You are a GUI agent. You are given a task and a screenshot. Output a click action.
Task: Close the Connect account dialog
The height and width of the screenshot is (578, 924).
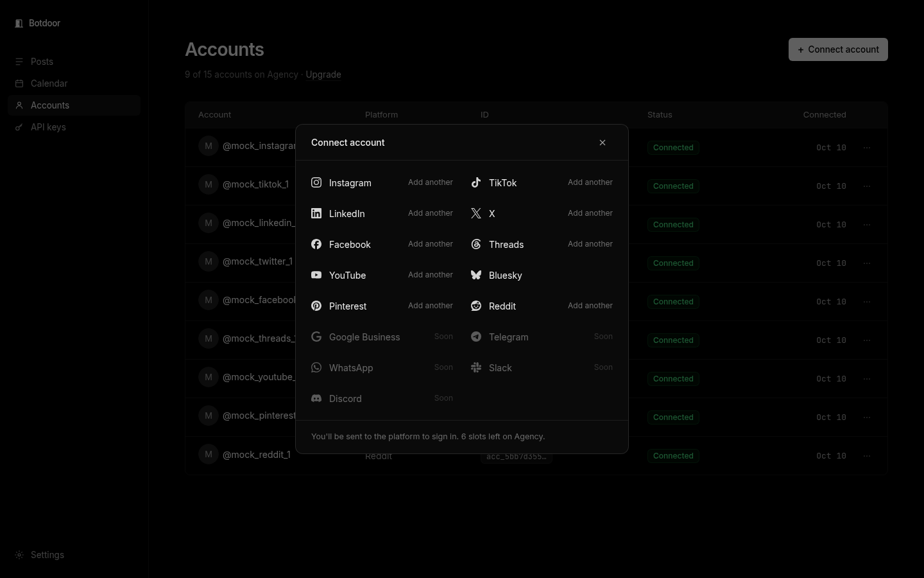tap(603, 143)
